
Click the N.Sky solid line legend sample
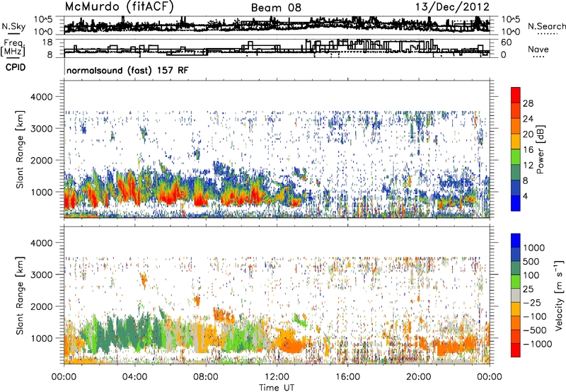point(13,33)
